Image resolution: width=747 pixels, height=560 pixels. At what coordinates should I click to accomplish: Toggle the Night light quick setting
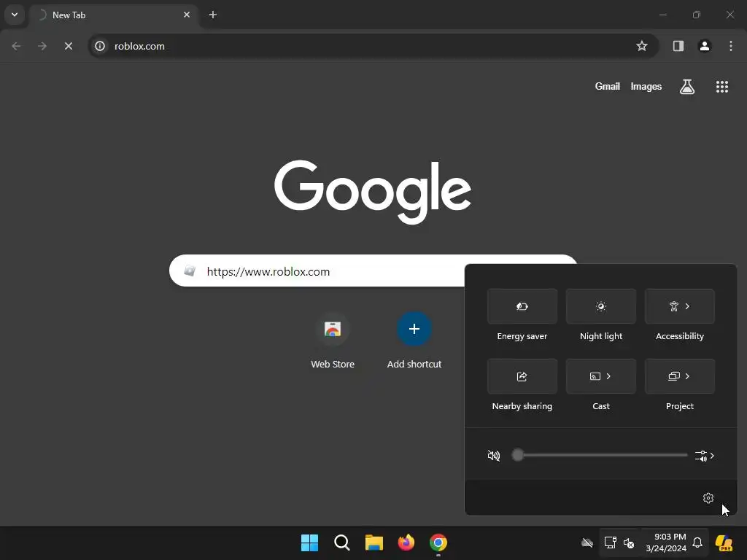pos(601,306)
